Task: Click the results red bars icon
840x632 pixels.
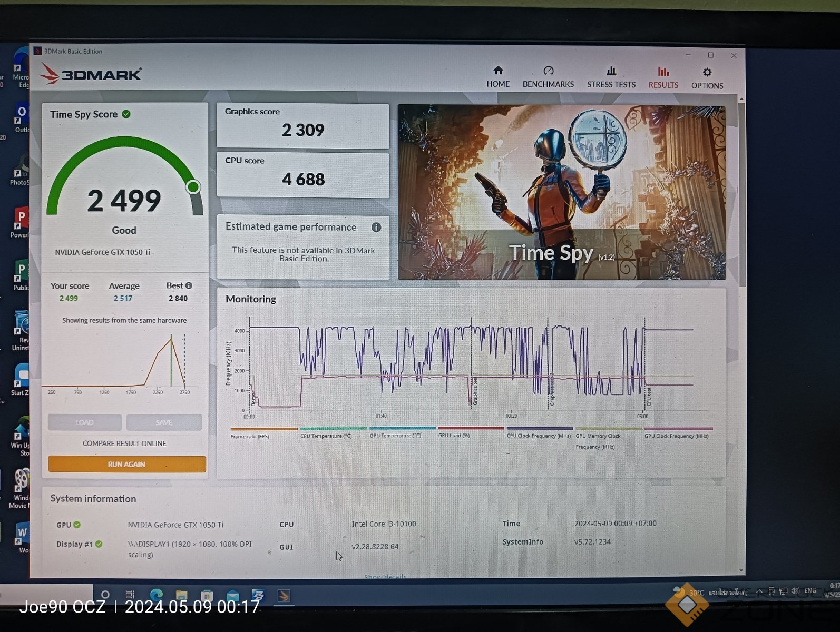Action: coord(663,71)
